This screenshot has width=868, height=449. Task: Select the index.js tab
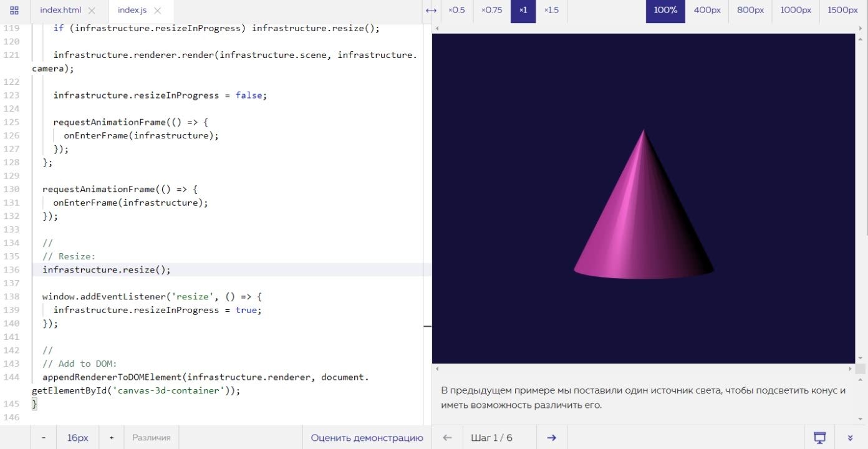[x=132, y=11]
